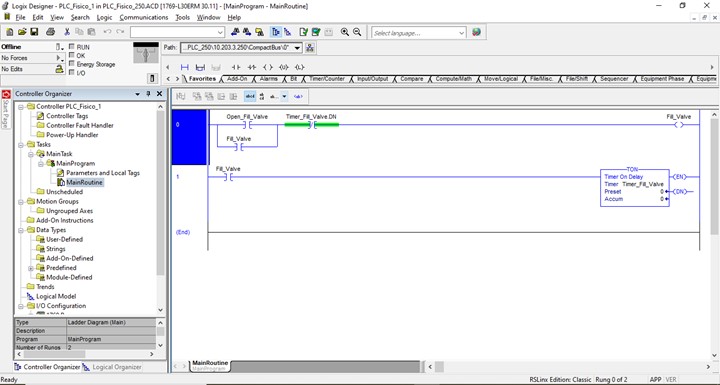Switch to the Compare instruction tab

coord(411,79)
